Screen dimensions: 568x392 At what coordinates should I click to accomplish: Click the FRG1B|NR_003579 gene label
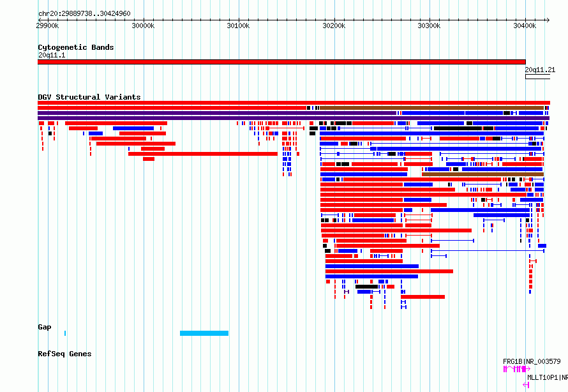pyautogui.click(x=532, y=361)
